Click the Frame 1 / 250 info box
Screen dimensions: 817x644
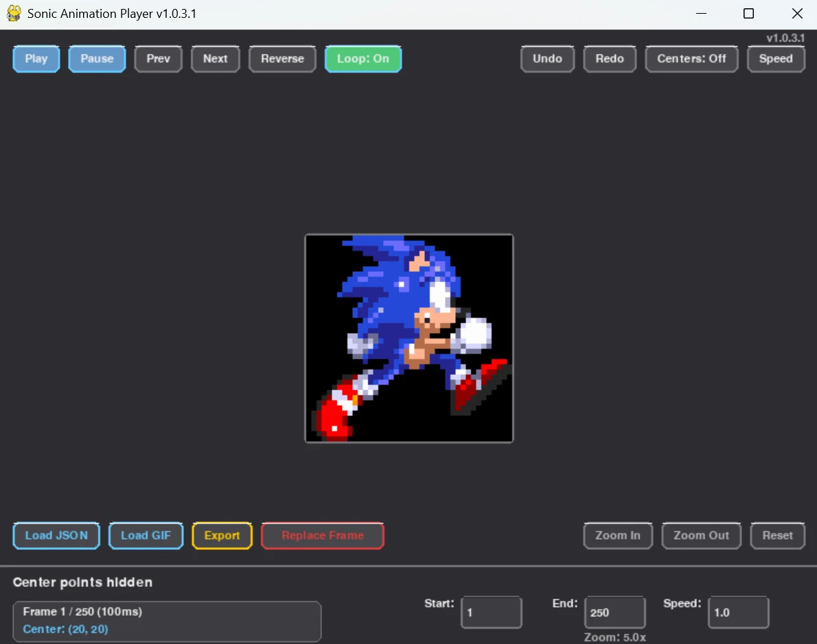(167, 621)
